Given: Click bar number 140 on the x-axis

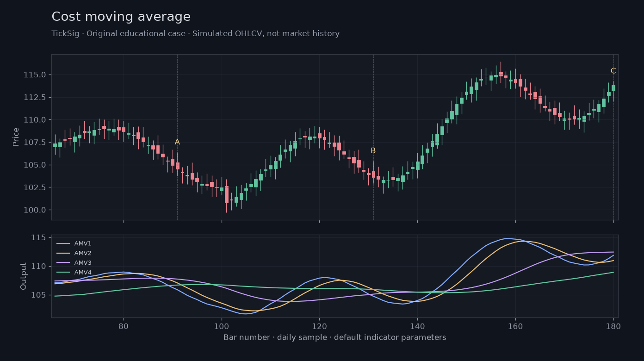Looking at the screenshot, I should click(417, 325).
